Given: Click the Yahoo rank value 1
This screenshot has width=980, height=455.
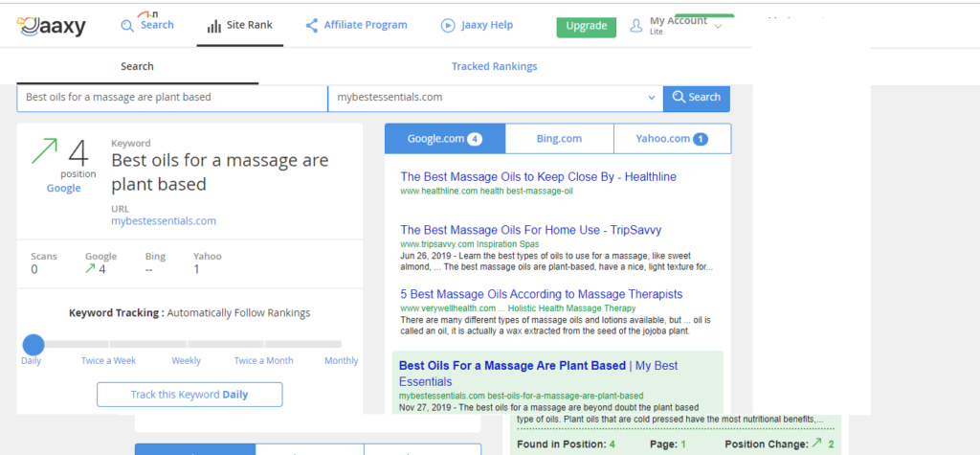Looking at the screenshot, I should pos(196,269).
